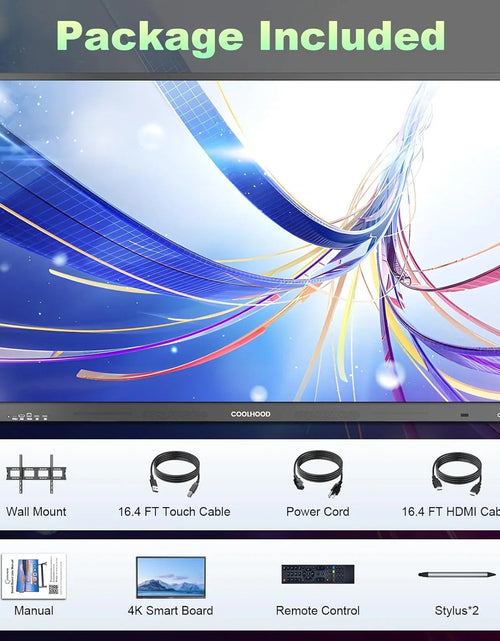Select the HDMI cable icon

pos(457,474)
